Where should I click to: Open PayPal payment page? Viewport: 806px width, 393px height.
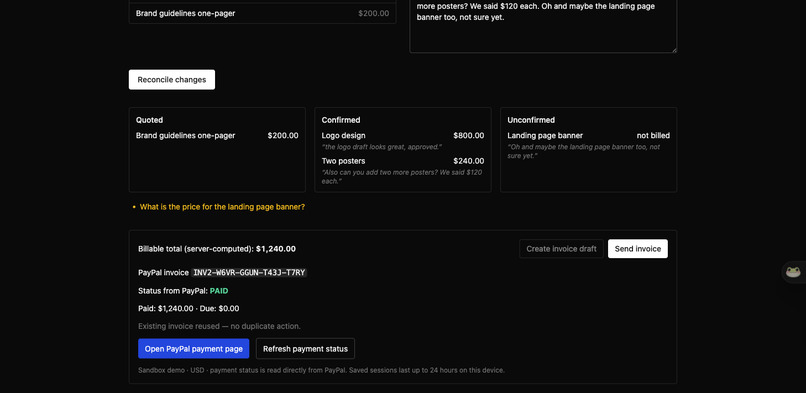193,349
